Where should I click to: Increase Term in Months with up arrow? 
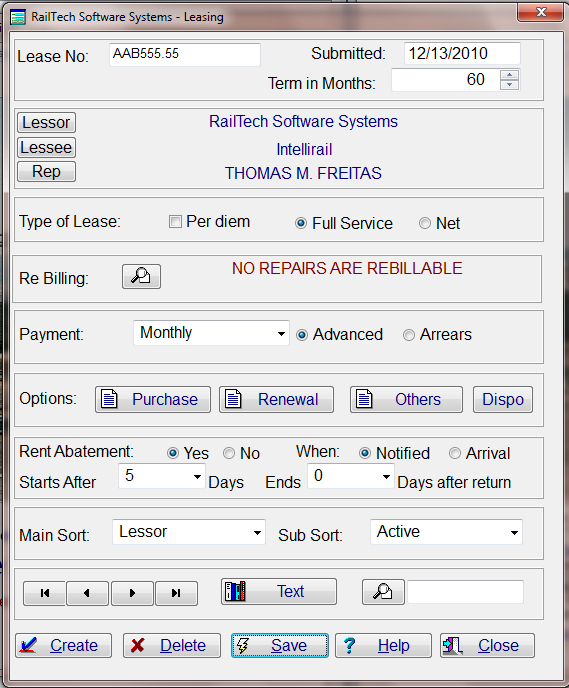tap(509, 75)
